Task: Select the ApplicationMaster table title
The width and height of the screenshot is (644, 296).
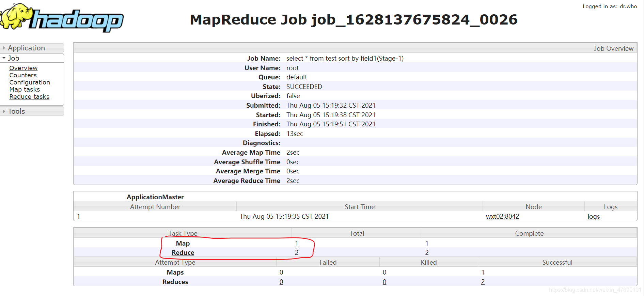Action: [155, 197]
